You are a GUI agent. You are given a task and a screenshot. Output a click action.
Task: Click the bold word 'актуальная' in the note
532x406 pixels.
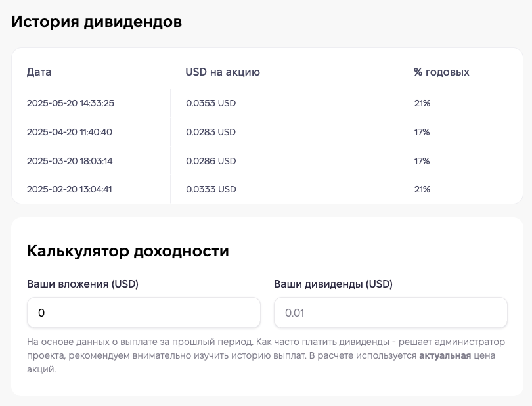tap(445, 355)
